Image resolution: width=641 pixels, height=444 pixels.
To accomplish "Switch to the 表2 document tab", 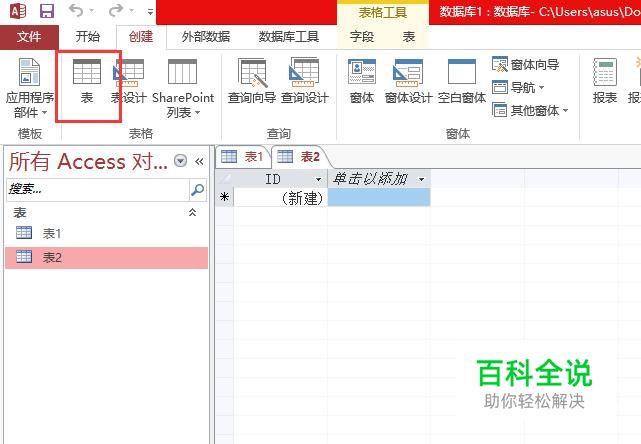I will click(299, 157).
